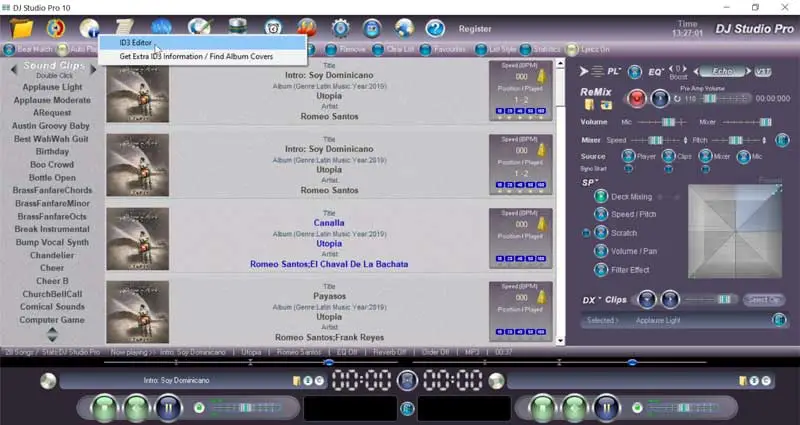Choose ID3 Editor from the dropdown menu

tap(203, 43)
